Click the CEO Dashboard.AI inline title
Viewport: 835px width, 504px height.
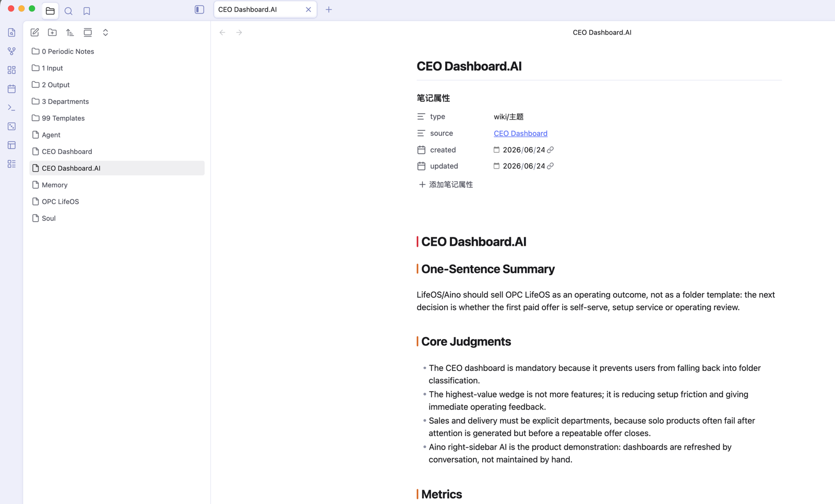click(x=469, y=66)
